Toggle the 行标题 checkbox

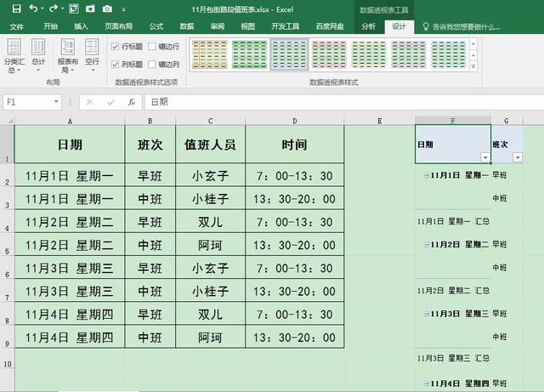tap(116, 47)
